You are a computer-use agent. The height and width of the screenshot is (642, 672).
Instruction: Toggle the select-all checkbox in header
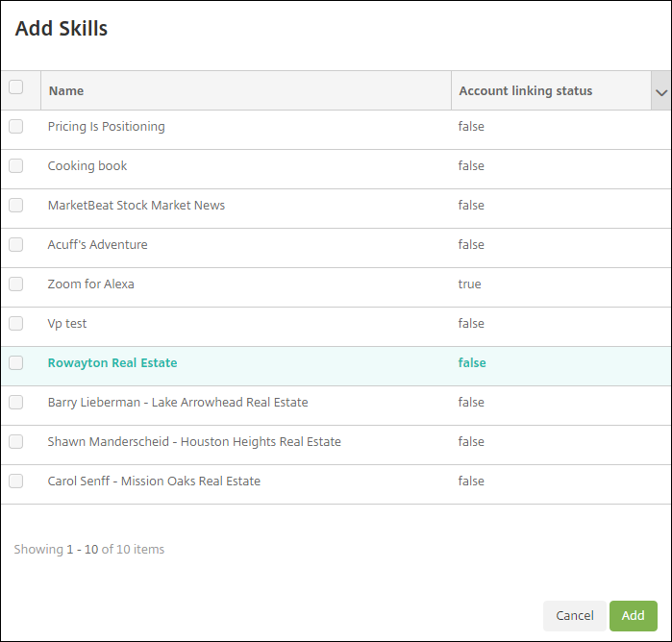click(15, 87)
